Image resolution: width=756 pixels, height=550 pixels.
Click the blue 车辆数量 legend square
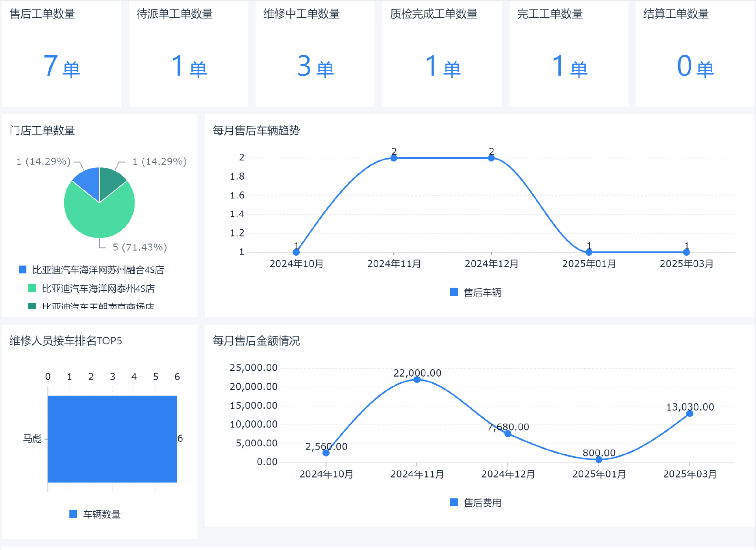point(73,514)
